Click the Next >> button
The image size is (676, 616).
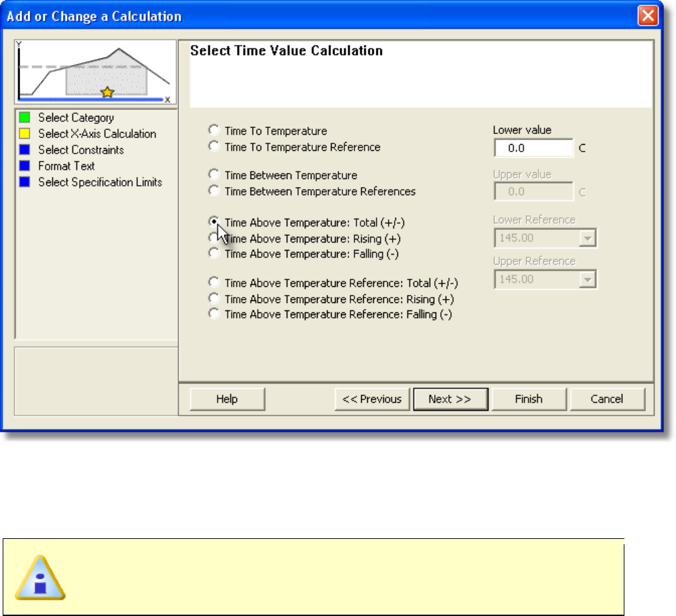point(450,399)
